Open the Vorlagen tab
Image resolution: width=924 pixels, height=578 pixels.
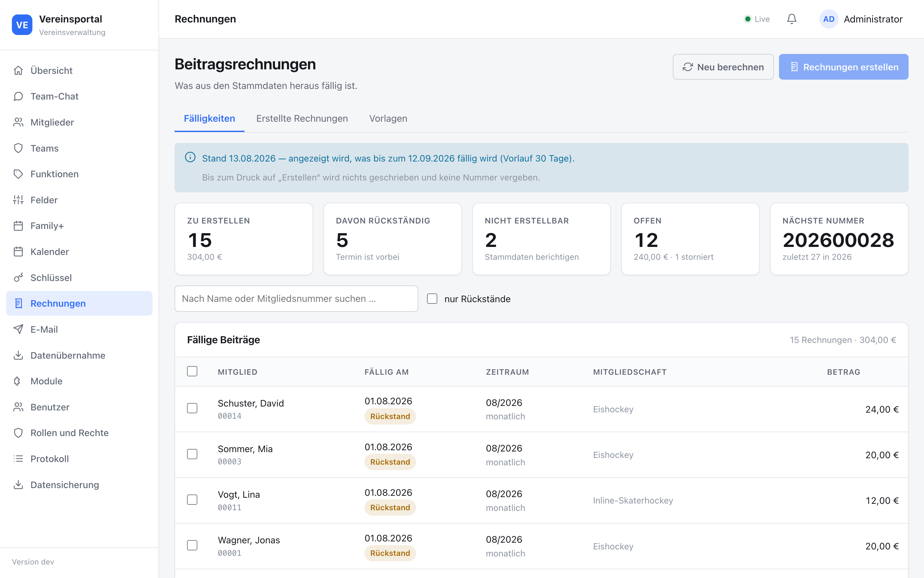click(x=388, y=118)
